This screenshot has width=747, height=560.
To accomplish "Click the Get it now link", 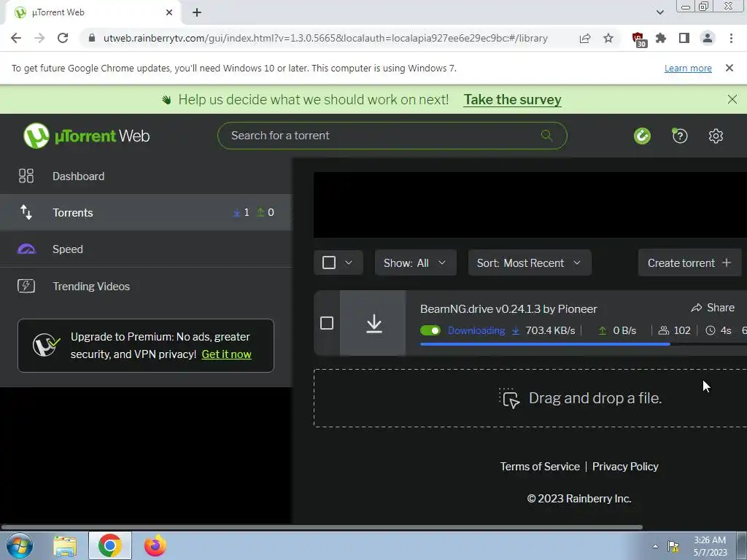I will pos(226,354).
